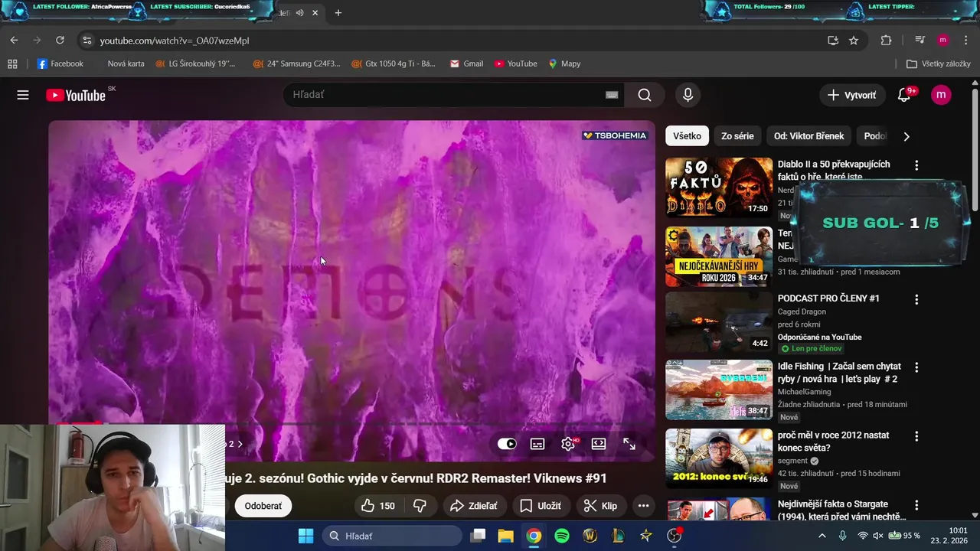Viewport: 980px width, 551px height.
Task: Open Chrome three-dot menu
Action: coord(965,41)
